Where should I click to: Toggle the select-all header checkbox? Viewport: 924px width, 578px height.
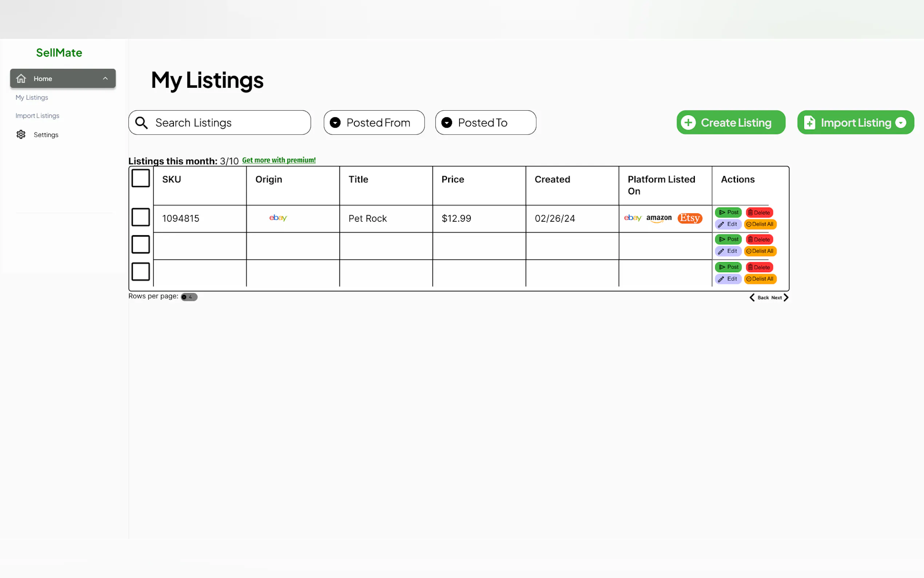140,178
